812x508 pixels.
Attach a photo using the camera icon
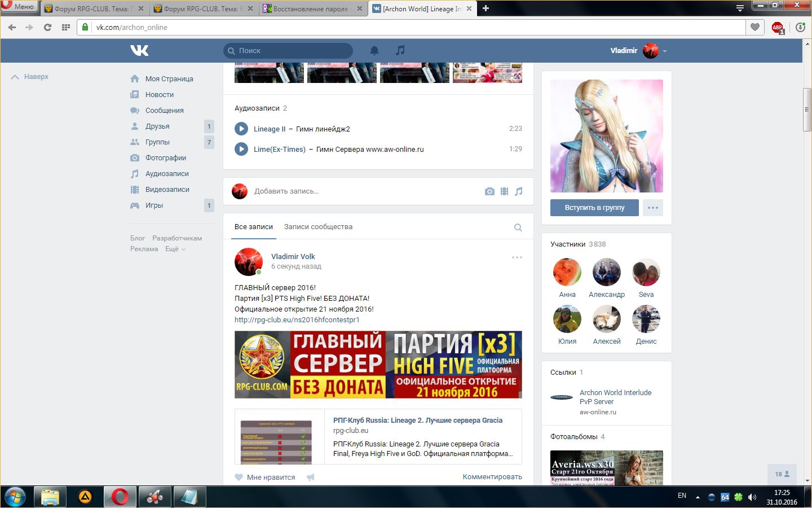pos(489,191)
